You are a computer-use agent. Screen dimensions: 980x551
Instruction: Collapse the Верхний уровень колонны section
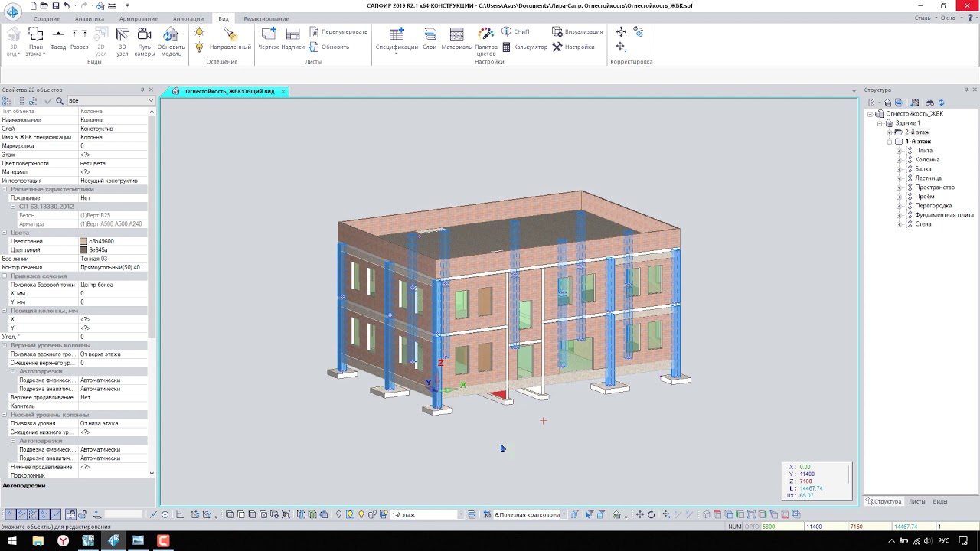pyautogui.click(x=5, y=346)
